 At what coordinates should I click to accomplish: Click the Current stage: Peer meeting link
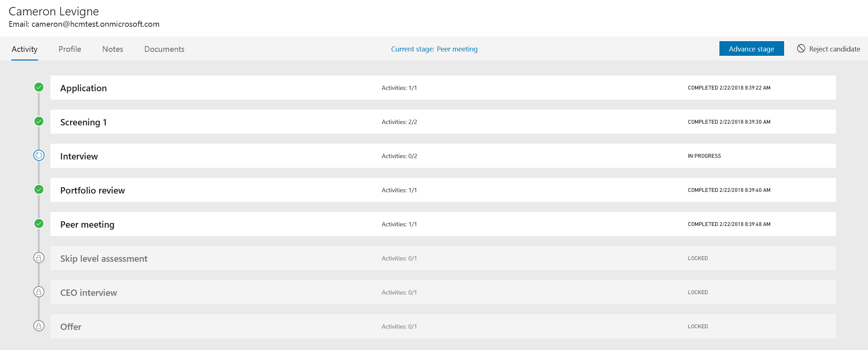click(434, 49)
